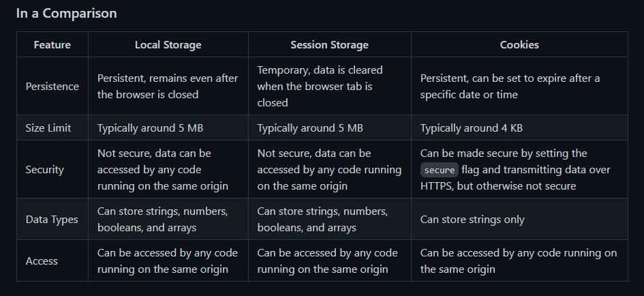Select the Local Storage column header
644x296 pixels.
pyautogui.click(x=168, y=45)
